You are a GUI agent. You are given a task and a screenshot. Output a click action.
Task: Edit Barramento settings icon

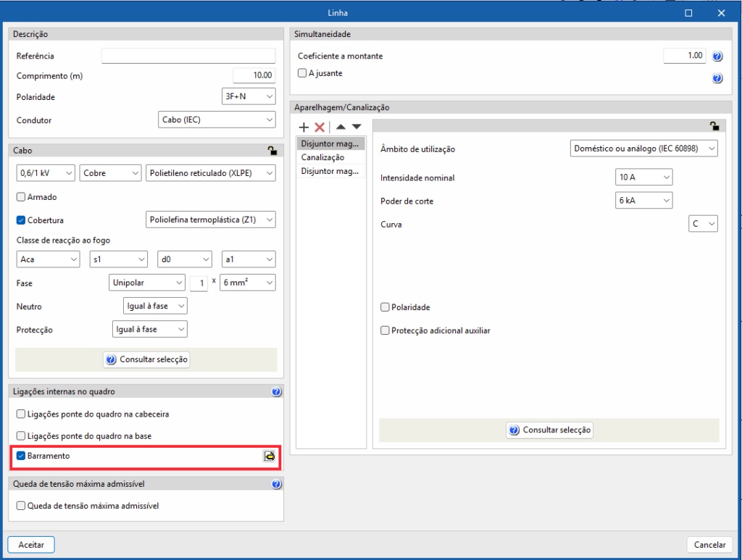(270, 456)
